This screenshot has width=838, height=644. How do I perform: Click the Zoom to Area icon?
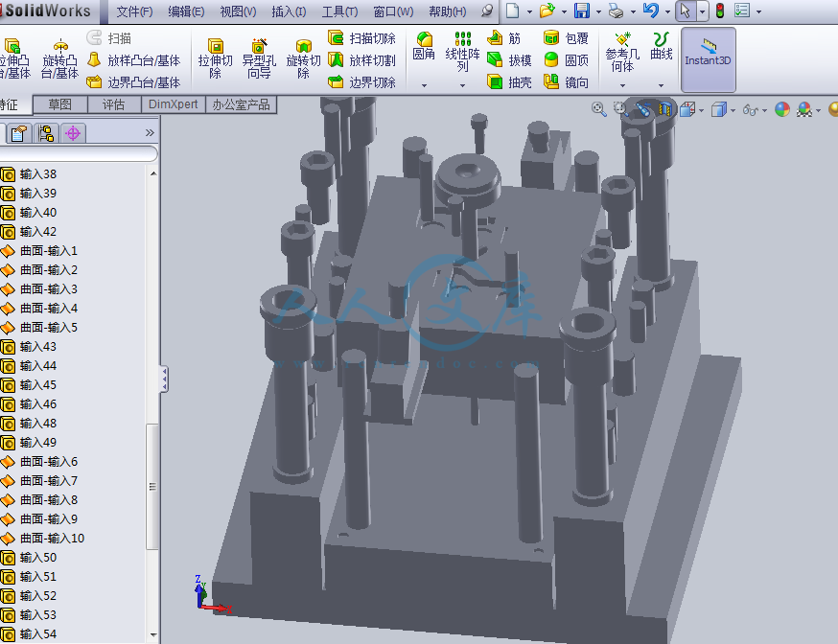[620, 109]
